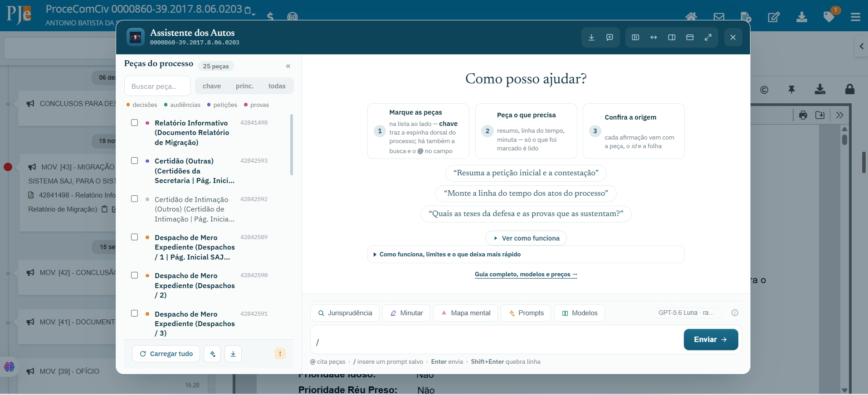Click the document icon in PJe top bar
The width and height of the screenshot is (868, 395).
click(746, 17)
